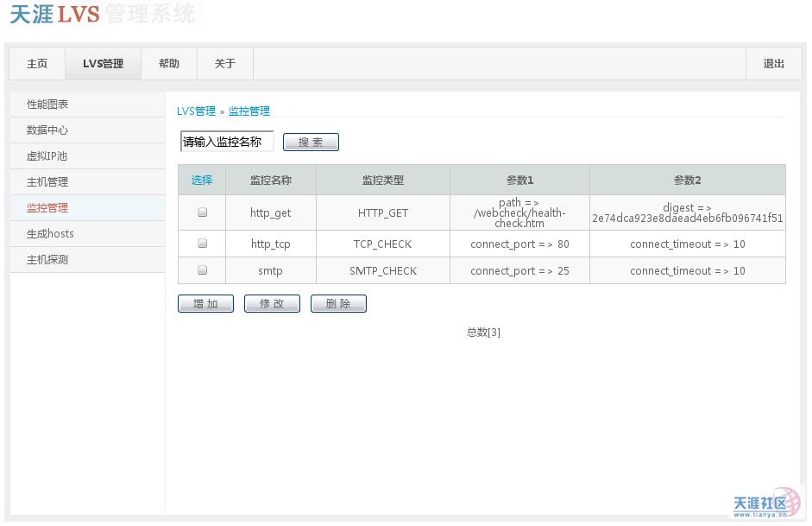Viewport: 812px width, 526px height.
Task: Go to the 帮助 menu item
Action: (x=169, y=64)
